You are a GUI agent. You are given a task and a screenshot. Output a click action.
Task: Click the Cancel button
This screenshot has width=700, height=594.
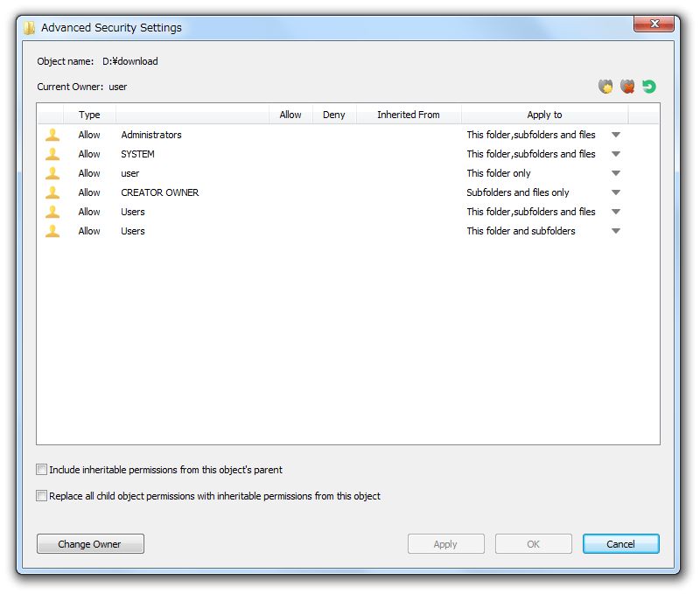click(620, 543)
